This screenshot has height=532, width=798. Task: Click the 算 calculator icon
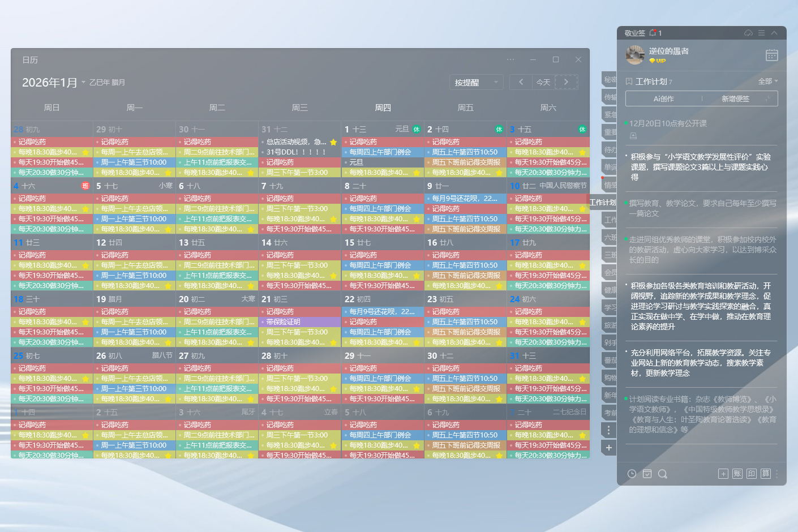(766, 474)
